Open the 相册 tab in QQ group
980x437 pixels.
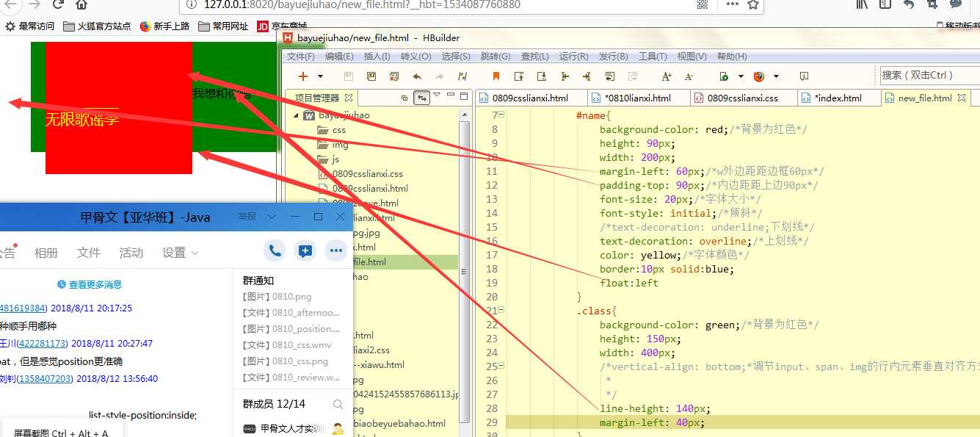pyautogui.click(x=46, y=253)
